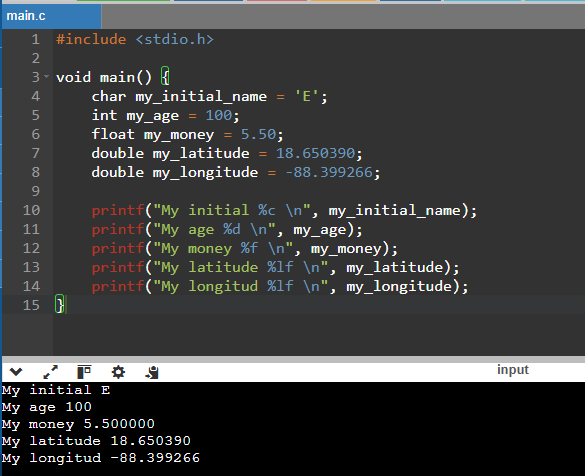Click the 'E' character literal on line 4
The image size is (585, 476).
tap(307, 97)
